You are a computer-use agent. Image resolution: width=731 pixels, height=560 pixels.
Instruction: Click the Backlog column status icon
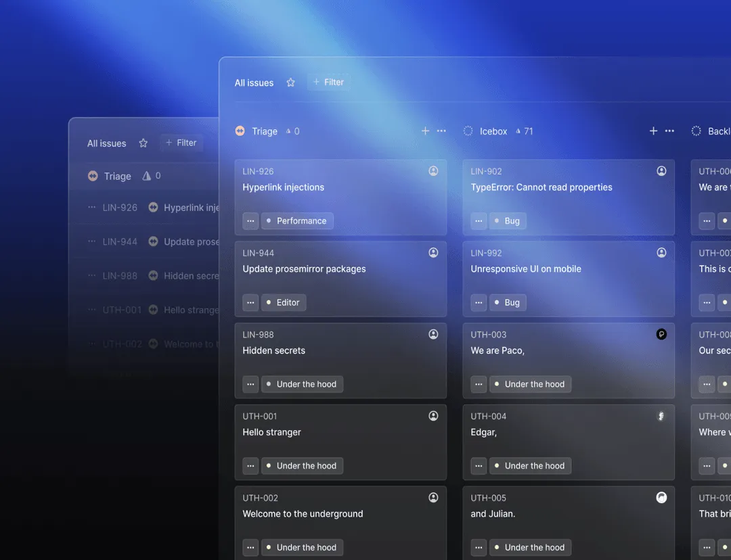(x=696, y=131)
